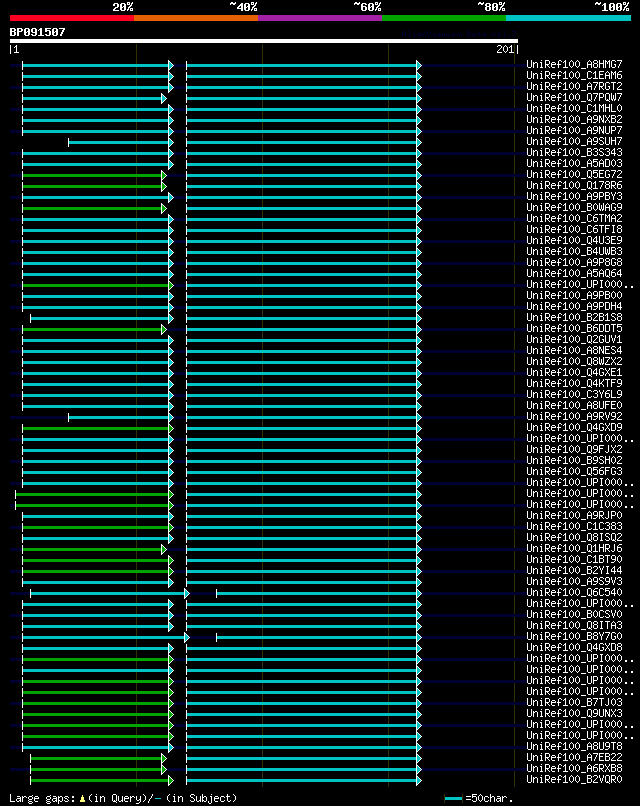This screenshot has height=806, width=640.
Task: Select the UniRef100_B0CSV0 hit label
Action: tap(574, 614)
